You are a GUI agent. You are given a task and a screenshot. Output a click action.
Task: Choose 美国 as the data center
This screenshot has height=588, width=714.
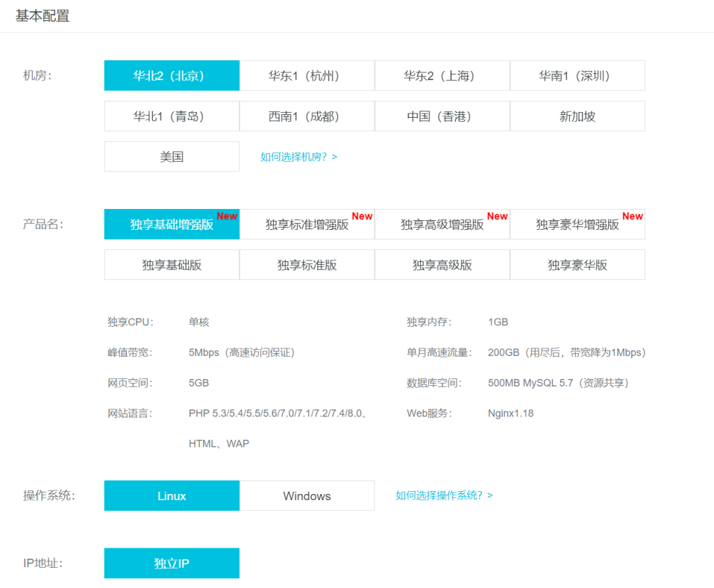(172, 157)
